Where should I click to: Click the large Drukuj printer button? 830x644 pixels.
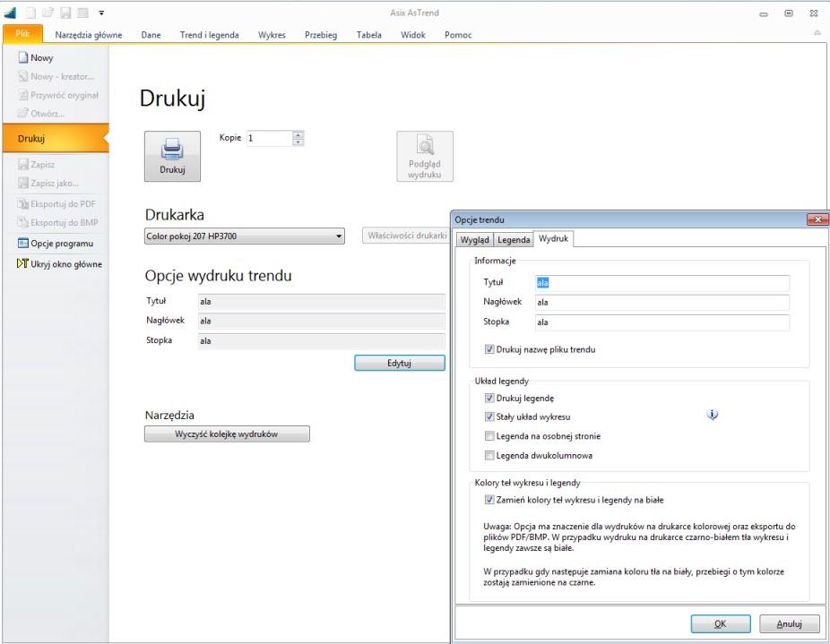173,156
